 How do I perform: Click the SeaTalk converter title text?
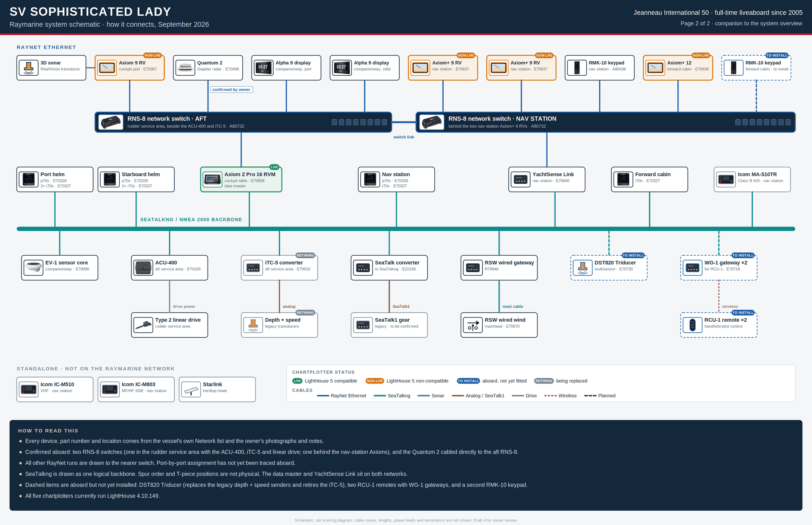click(x=397, y=262)
